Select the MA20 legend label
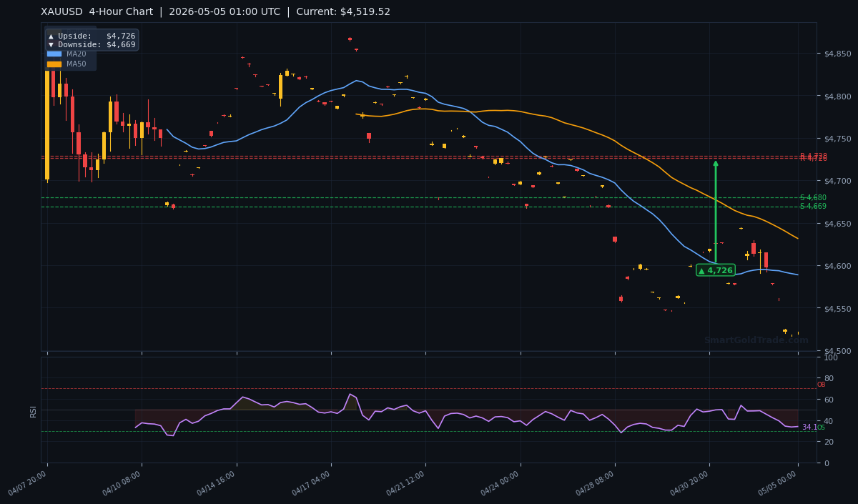 pos(77,54)
